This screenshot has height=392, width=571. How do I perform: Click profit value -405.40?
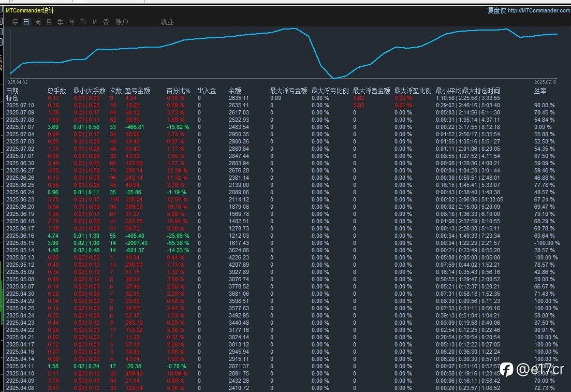point(135,236)
